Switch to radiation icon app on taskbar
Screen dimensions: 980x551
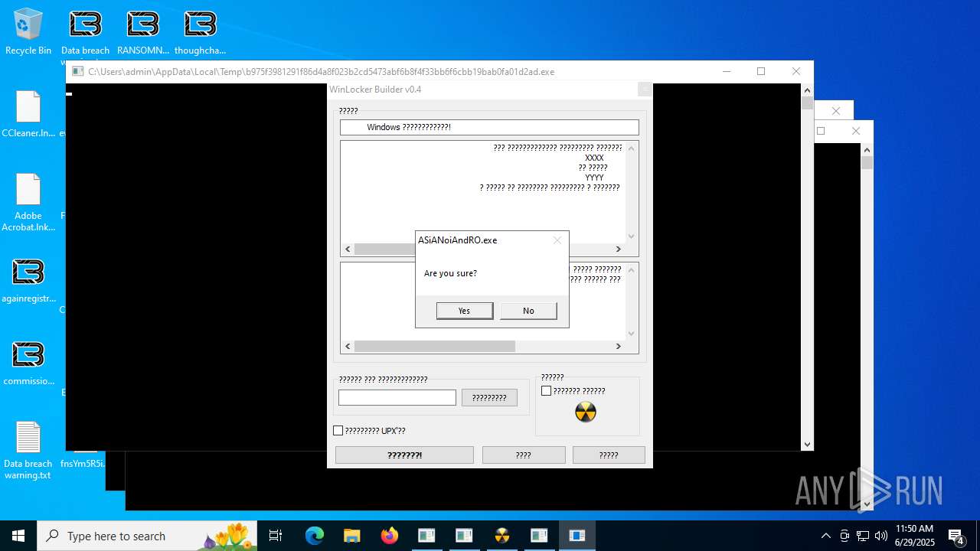pos(502,536)
